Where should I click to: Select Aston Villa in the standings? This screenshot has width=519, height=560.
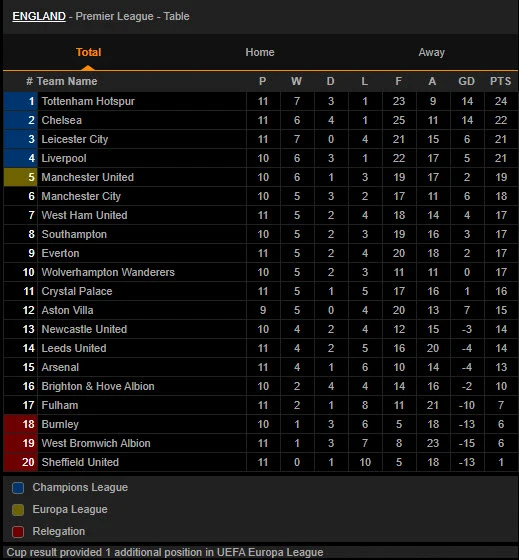click(67, 310)
